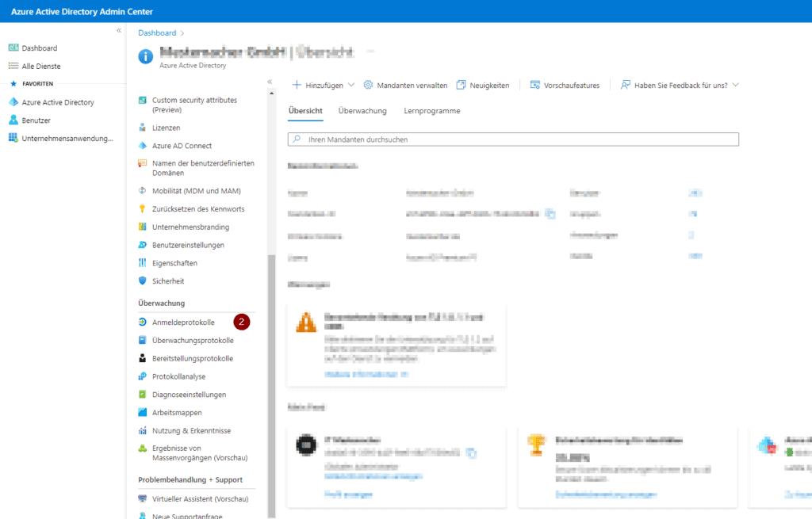Click the Ergebnisse von Massenvorgängen icon
This screenshot has height=519, width=812.
tap(143, 448)
